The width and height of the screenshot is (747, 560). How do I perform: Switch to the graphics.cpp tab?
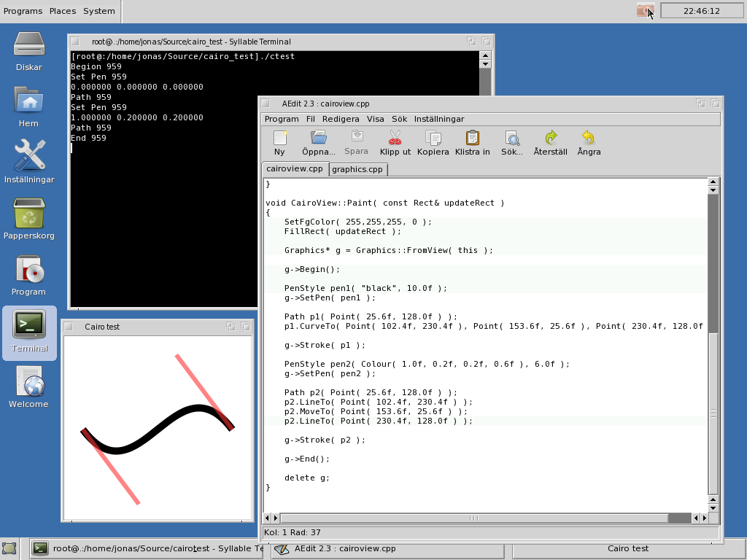pyautogui.click(x=357, y=169)
